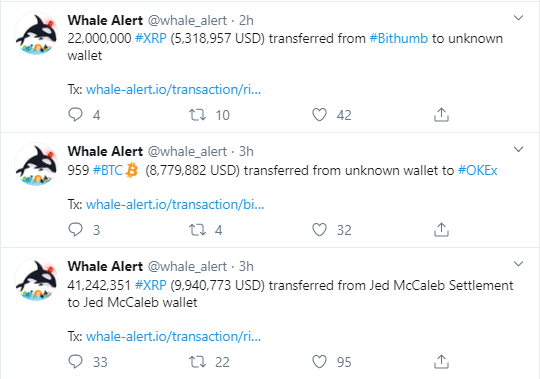Viewport: 540px width, 379px height.
Task: Expand options menu for Jed McCaleb tweet
Action: click(518, 264)
